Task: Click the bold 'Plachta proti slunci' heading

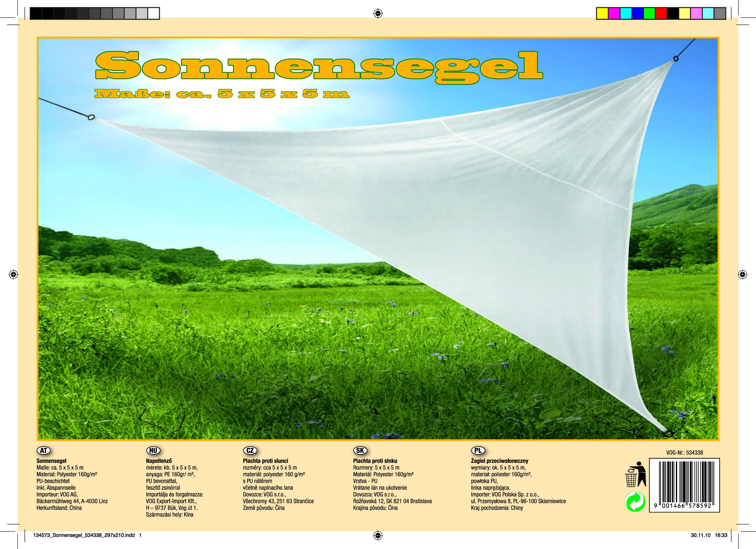Action: click(266, 461)
